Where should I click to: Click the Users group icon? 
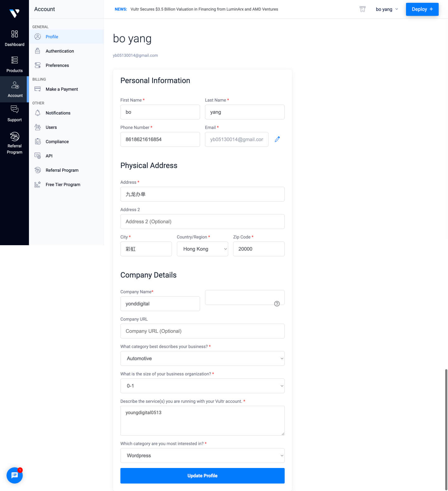point(38,127)
